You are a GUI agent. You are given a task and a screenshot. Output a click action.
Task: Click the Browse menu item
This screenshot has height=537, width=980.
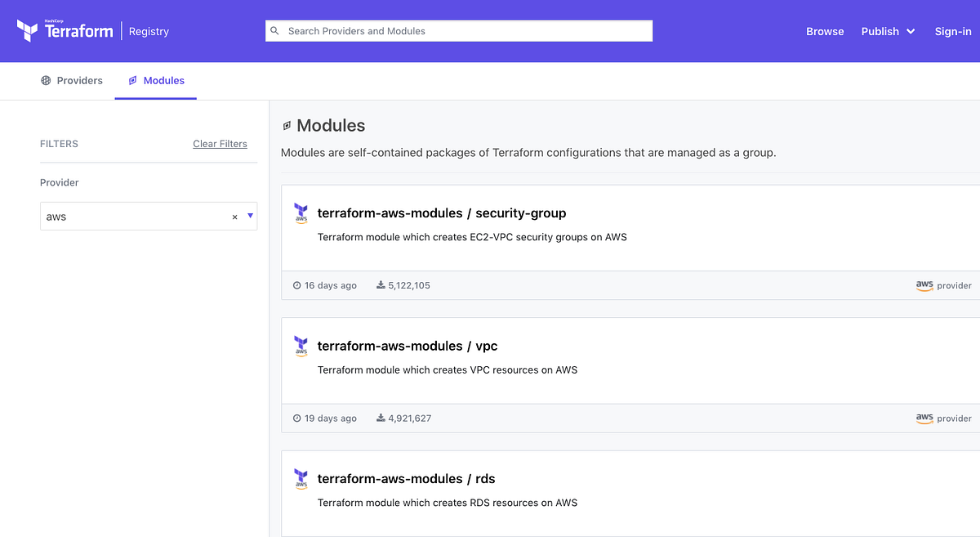coord(825,31)
